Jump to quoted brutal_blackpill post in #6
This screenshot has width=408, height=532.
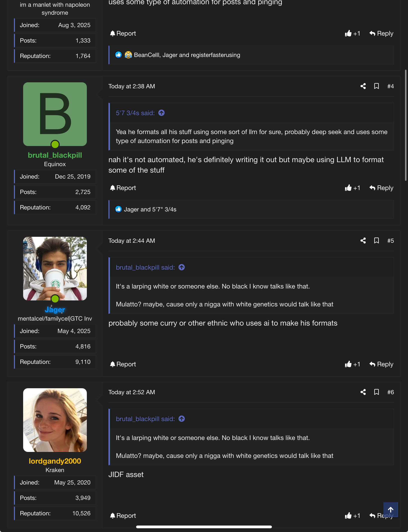coord(182,419)
